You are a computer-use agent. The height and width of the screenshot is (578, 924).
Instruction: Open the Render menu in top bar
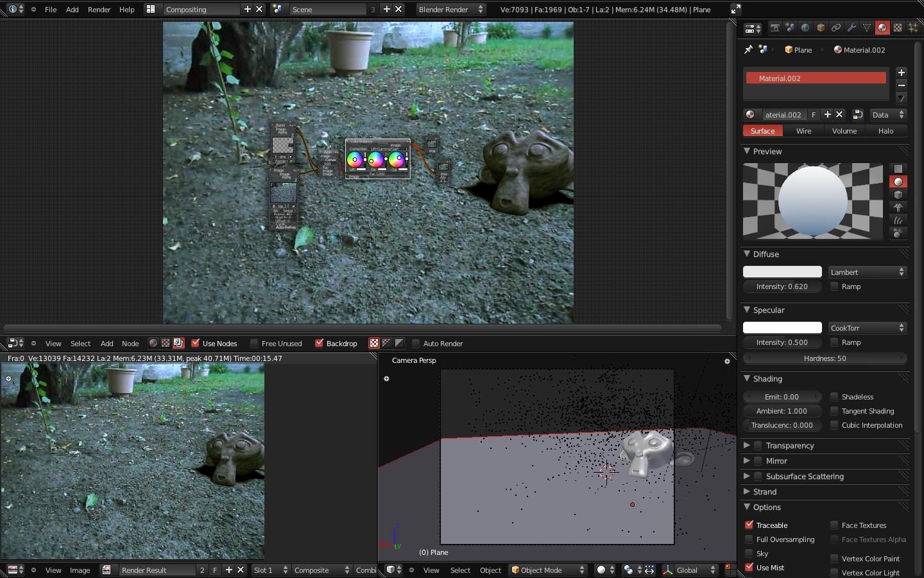(99, 10)
